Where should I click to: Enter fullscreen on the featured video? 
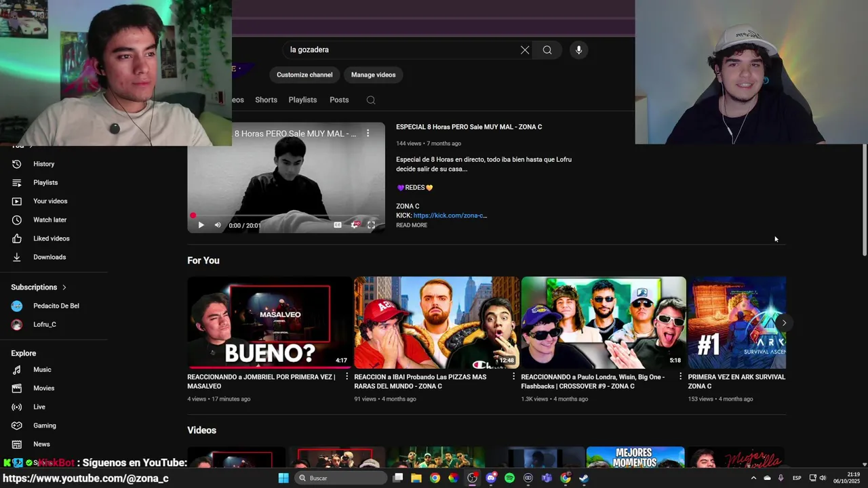371,225
